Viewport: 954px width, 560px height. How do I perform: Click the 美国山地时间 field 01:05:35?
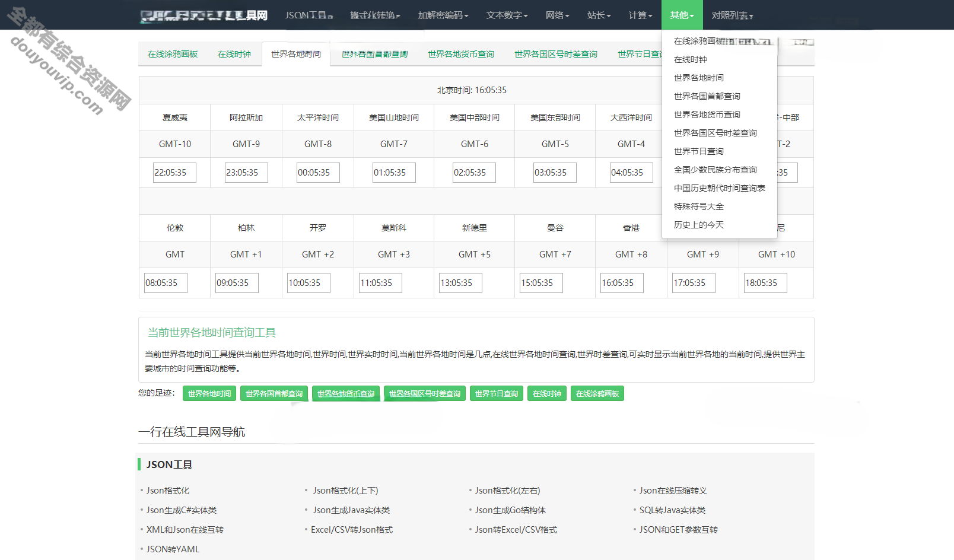point(394,173)
